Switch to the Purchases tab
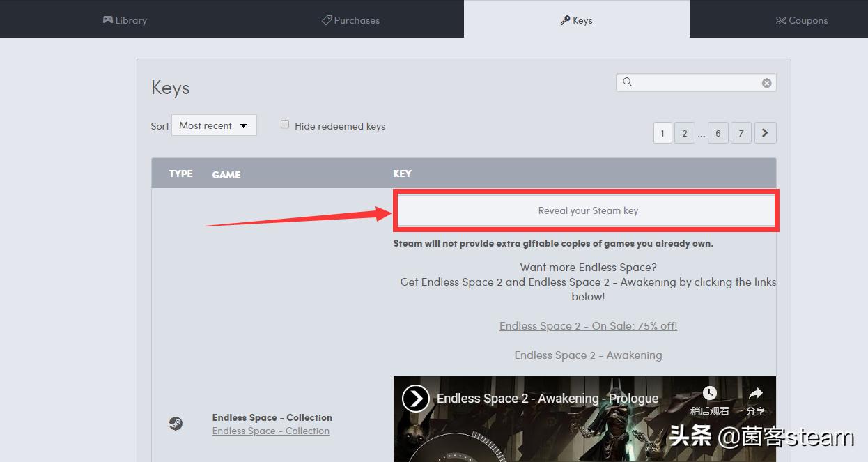 click(x=350, y=20)
